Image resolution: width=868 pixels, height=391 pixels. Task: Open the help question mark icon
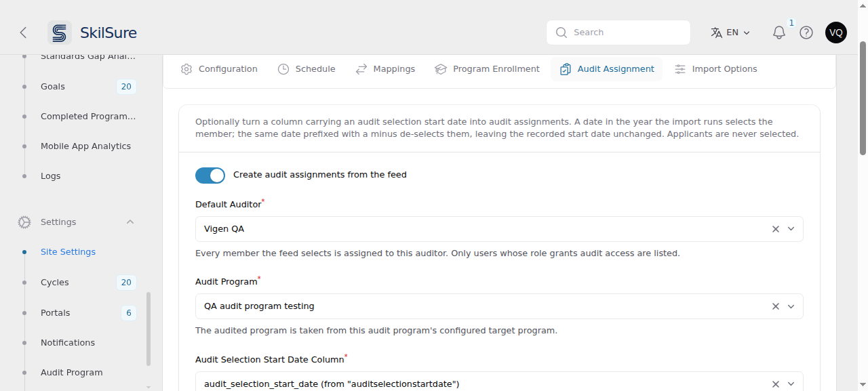point(806,33)
